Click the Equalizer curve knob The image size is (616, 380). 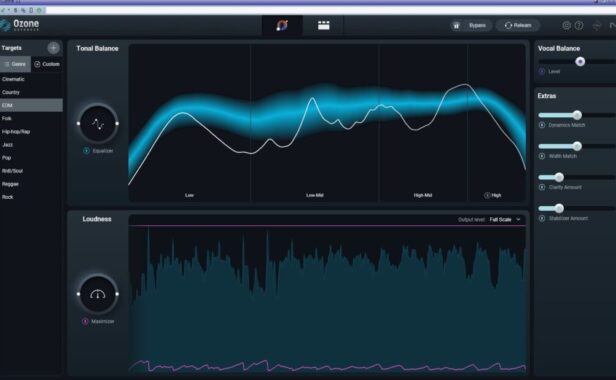click(98, 124)
